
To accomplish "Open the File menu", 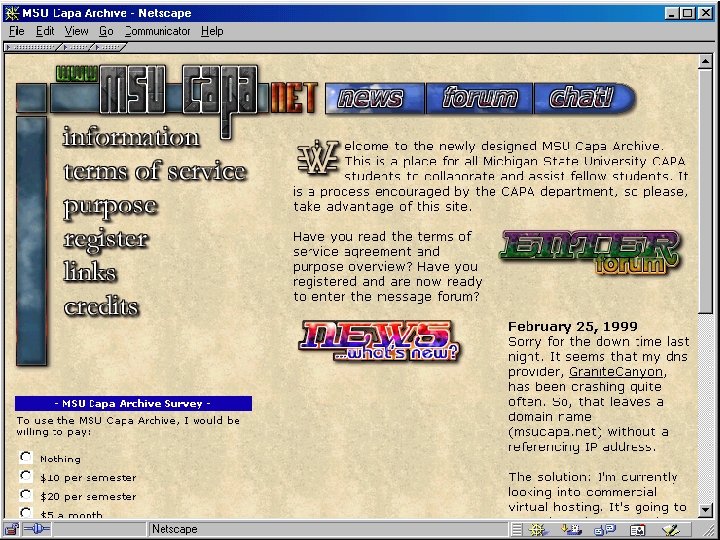I will click(x=17, y=31).
